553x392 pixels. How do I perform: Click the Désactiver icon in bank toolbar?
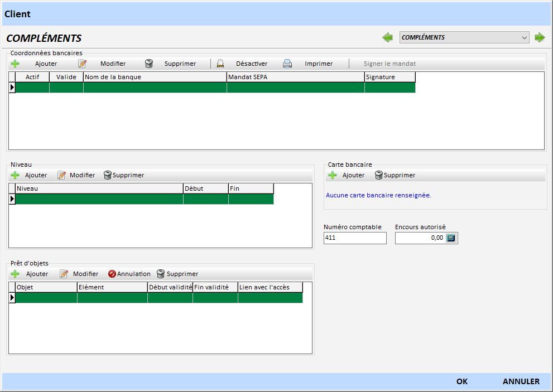point(220,64)
